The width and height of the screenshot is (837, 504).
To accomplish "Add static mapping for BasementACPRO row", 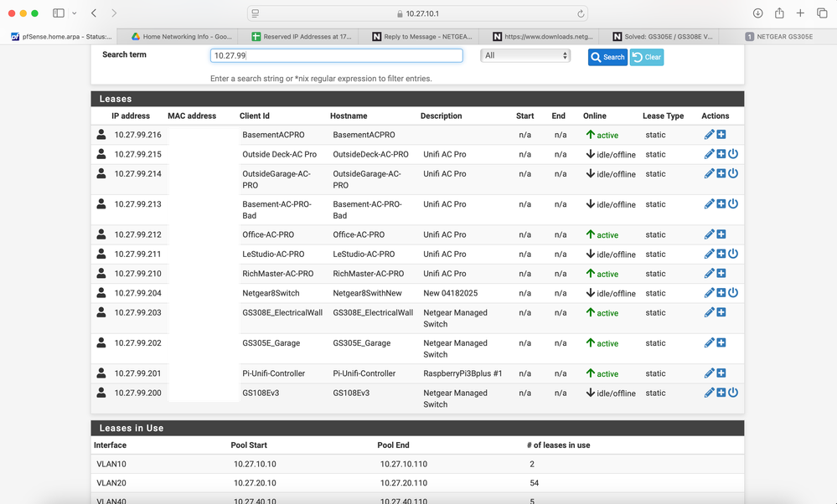I will pos(721,135).
